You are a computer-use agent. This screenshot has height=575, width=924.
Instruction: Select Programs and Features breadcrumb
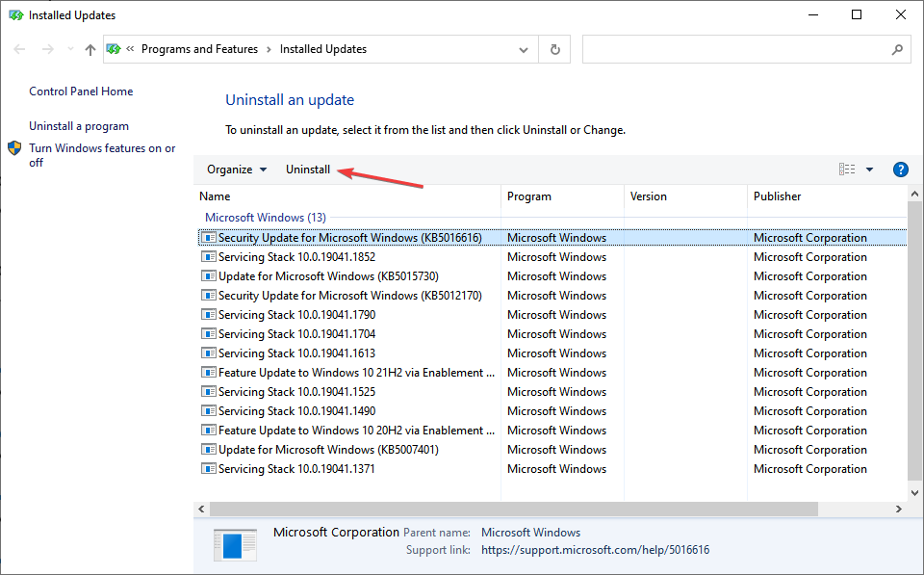(199, 49)
